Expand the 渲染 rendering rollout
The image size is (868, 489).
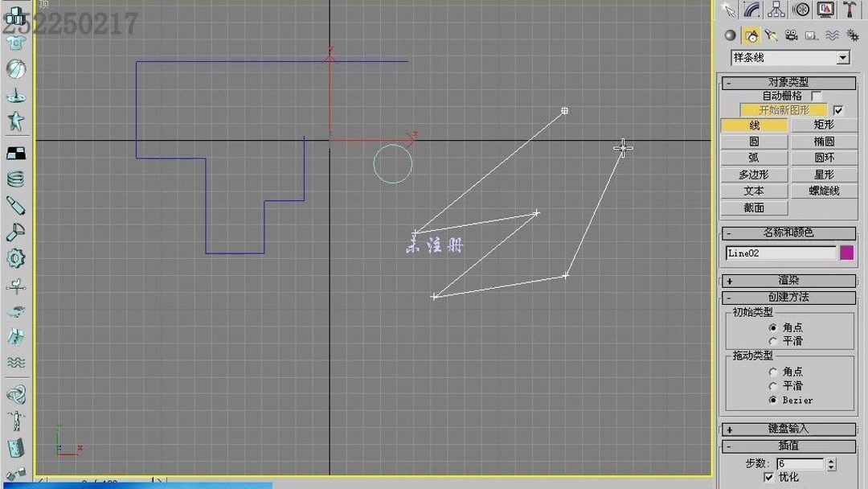tap(789, 280)
